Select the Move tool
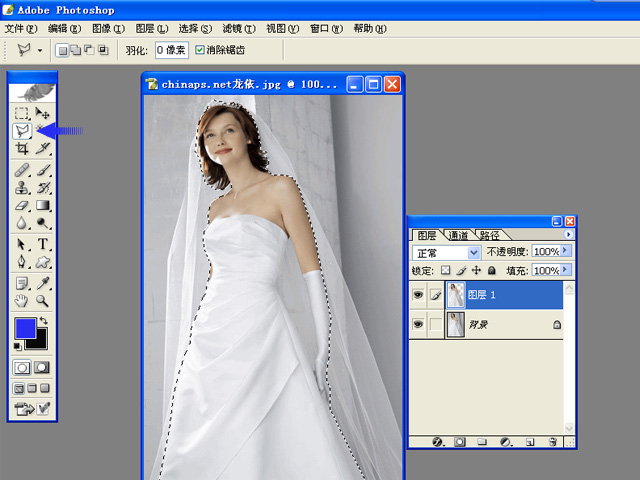The height and width of the screenshot is (480, 640). tap(42, 113)
